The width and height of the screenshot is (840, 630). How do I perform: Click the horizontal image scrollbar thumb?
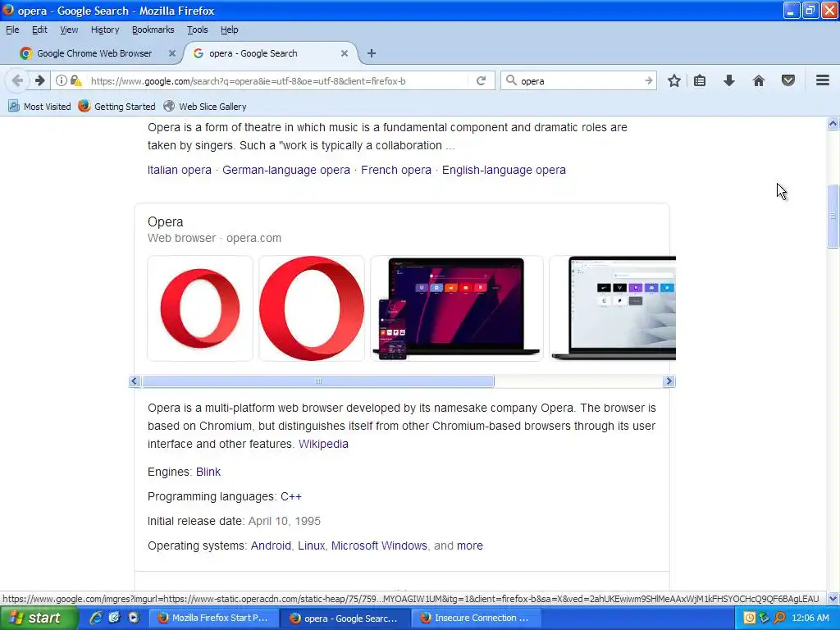(x=318, y=381)
